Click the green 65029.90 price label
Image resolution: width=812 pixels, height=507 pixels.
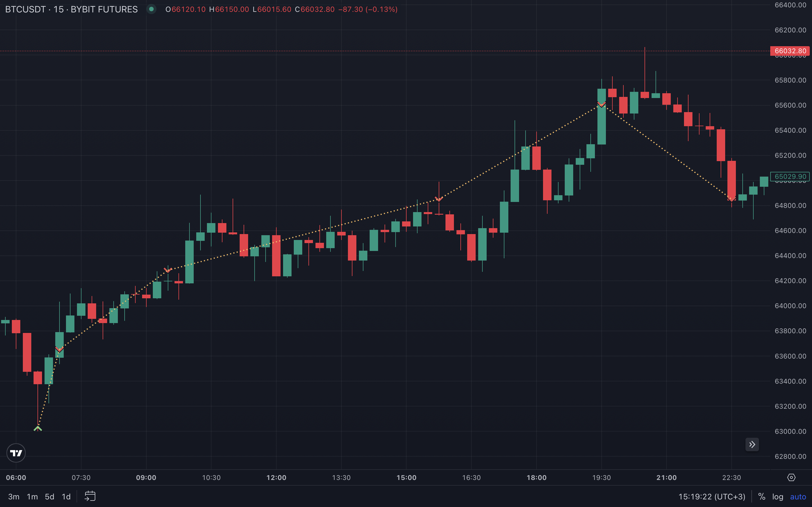790,177
